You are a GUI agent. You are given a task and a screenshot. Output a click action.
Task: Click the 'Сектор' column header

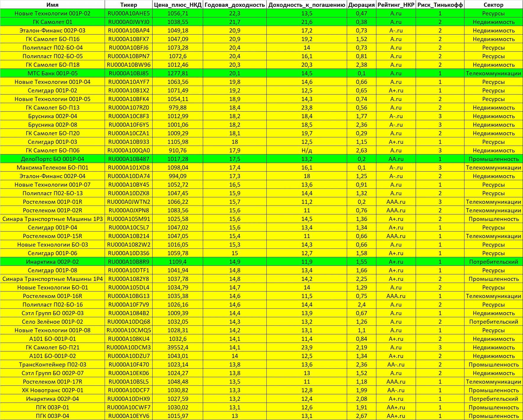click(494, 5)
